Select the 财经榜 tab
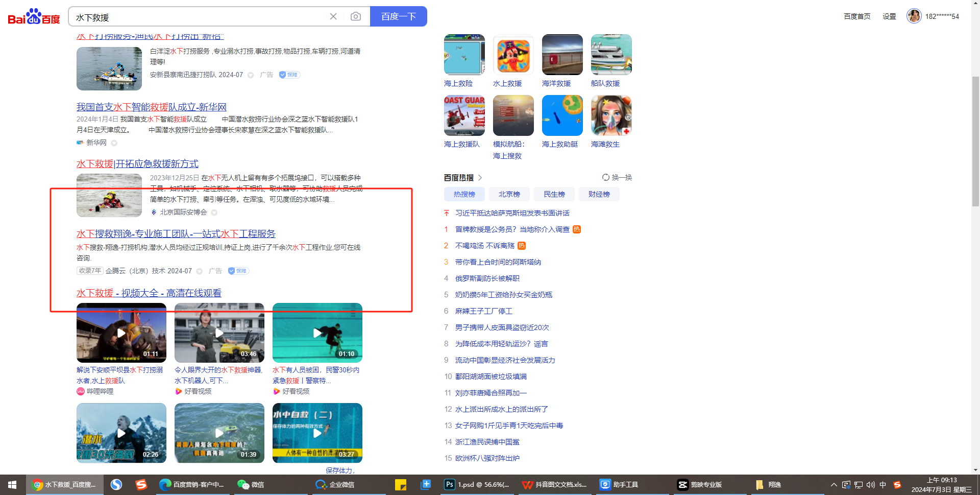This screenshot has width=980, height=495. pos(599,194)
